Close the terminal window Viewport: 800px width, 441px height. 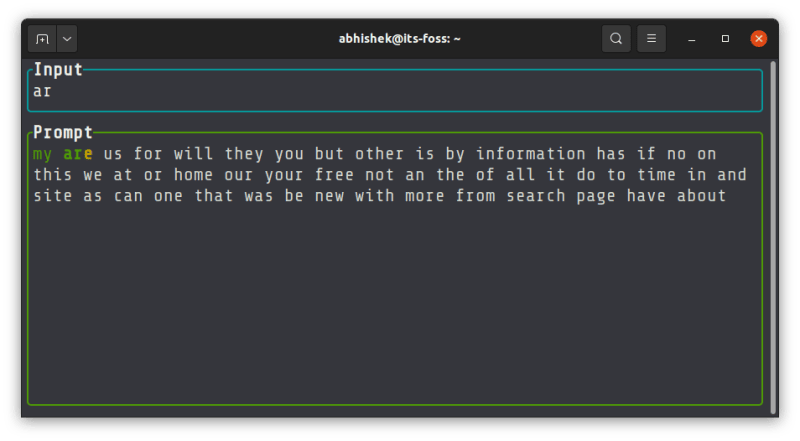(x=759, y=39)
